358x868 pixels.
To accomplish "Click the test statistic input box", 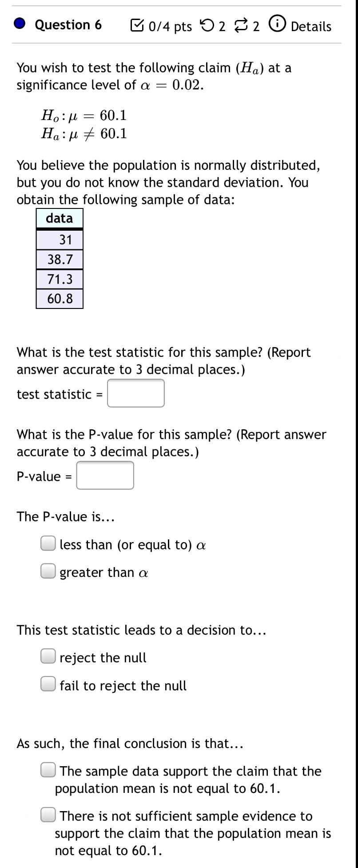I will coord(136,393).
